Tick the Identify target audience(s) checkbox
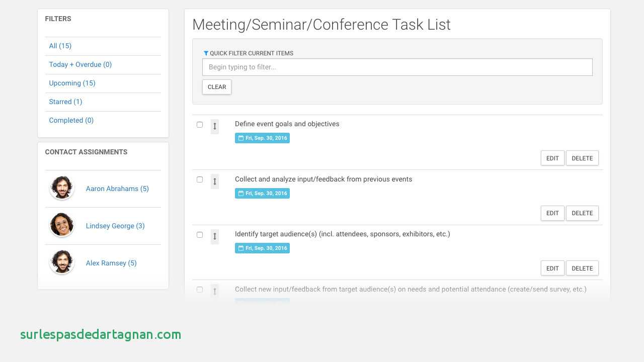 tap(200, 235)
